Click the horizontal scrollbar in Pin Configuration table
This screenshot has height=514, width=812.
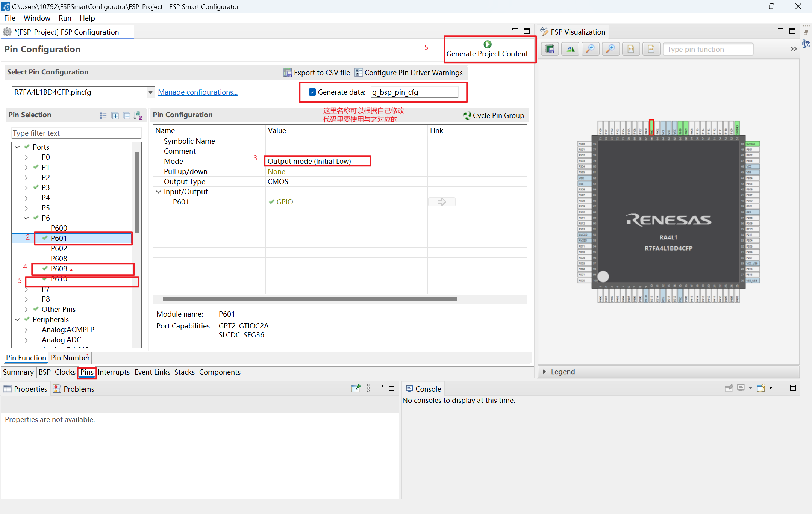pos(310,299)
